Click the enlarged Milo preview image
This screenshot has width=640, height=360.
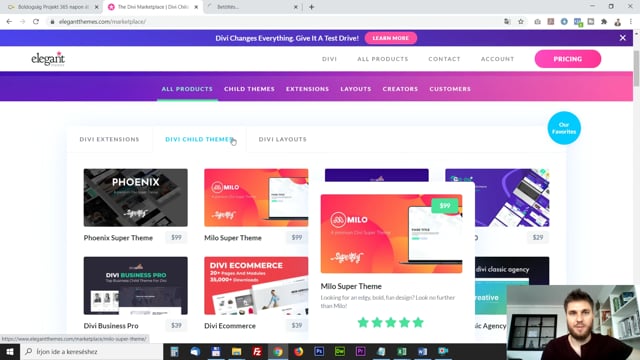click(391, 234)
